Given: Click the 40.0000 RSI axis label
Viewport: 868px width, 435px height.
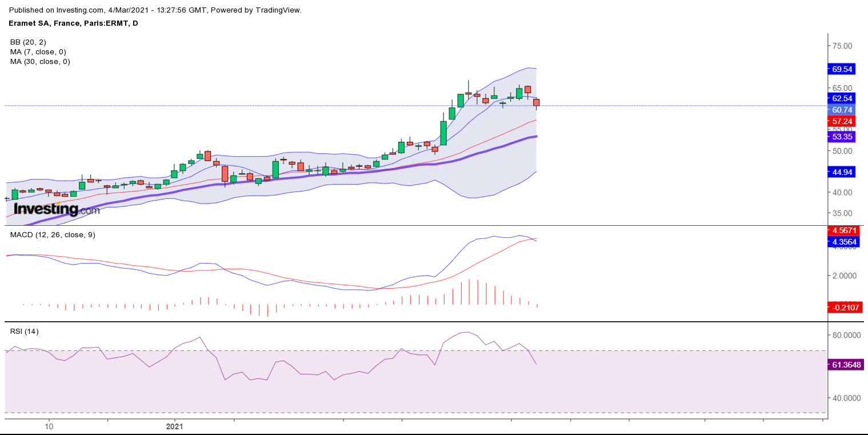Looking at the screenshot, I should tap(846, 398).
